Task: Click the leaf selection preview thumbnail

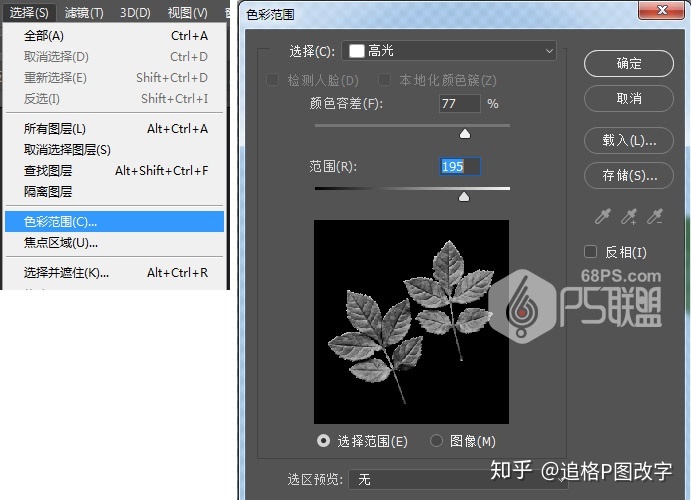Action: click(412, 322)
